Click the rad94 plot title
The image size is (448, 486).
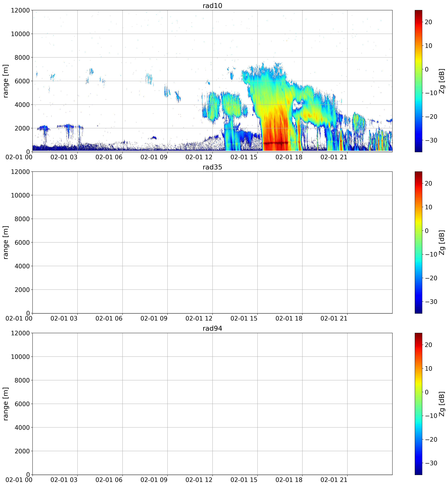point(212,329)
